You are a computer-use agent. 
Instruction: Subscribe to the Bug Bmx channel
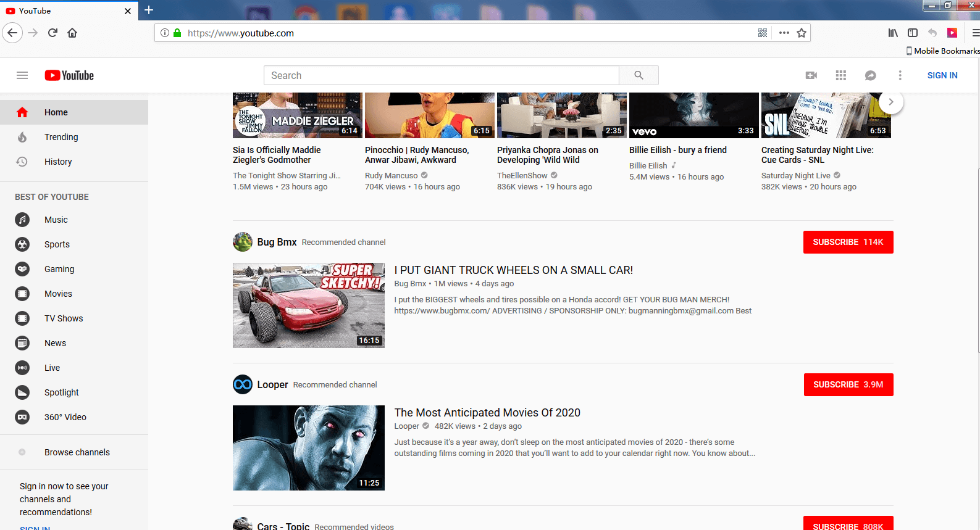tap(848, 242)
